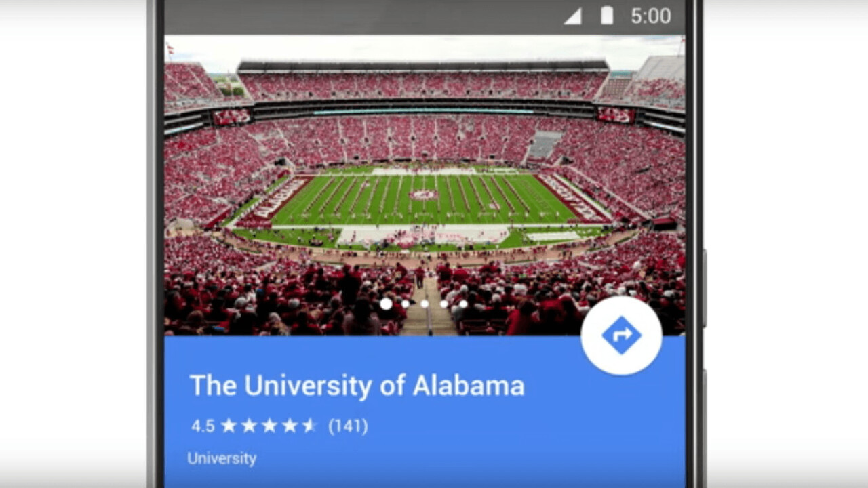Click the half-filled fifth rating star
Viewport: 868px width, 488px height.
[x=310, y=426]
